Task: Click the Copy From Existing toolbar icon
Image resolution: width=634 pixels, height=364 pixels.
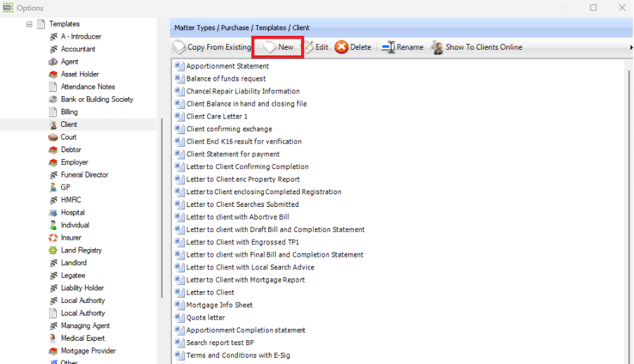Action: (178, 47)
